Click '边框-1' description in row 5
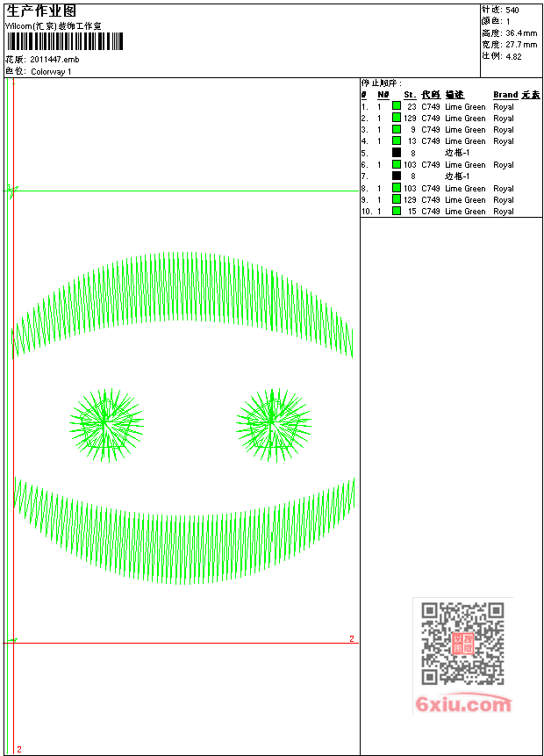 [457, 153]
